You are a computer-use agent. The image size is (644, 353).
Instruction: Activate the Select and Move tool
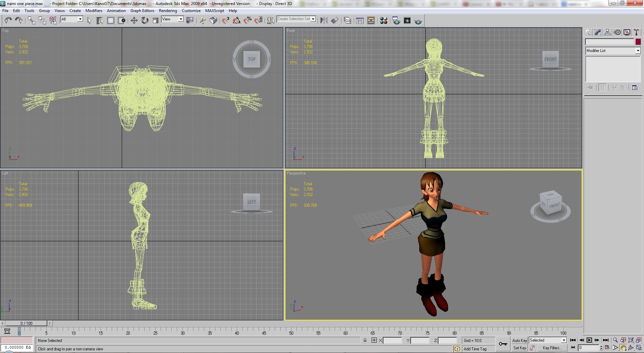[x=134, y=21]
